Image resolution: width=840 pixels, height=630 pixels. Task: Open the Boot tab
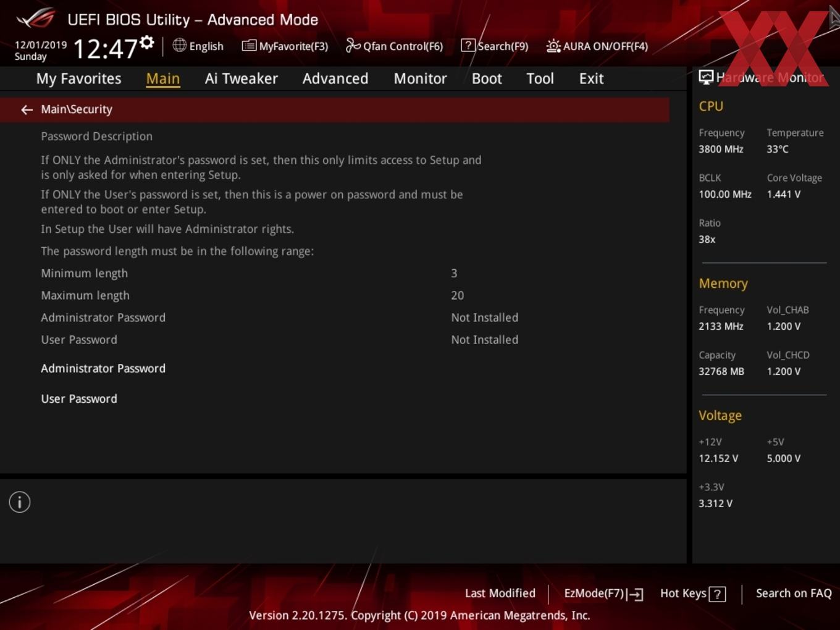[x=487, y=78]
